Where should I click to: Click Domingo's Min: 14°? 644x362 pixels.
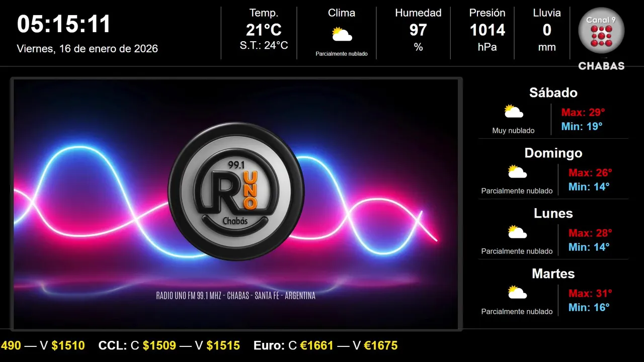(x=589, y=187)
